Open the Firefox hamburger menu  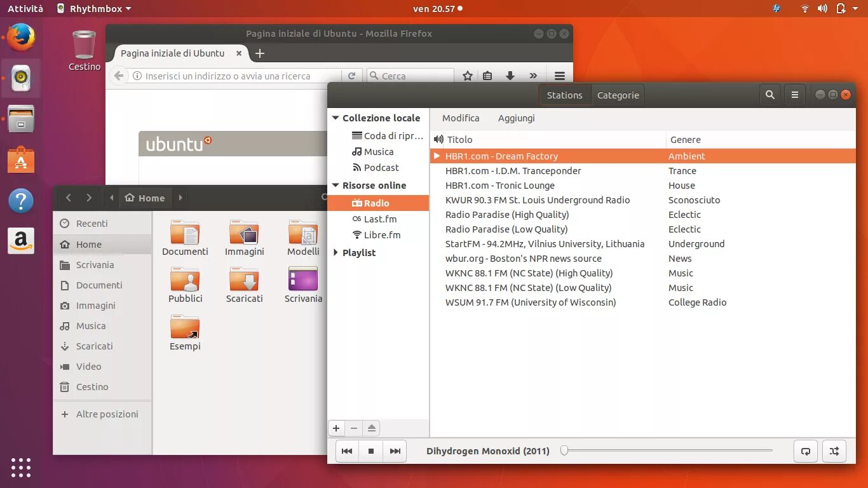[x=560, y=76]
